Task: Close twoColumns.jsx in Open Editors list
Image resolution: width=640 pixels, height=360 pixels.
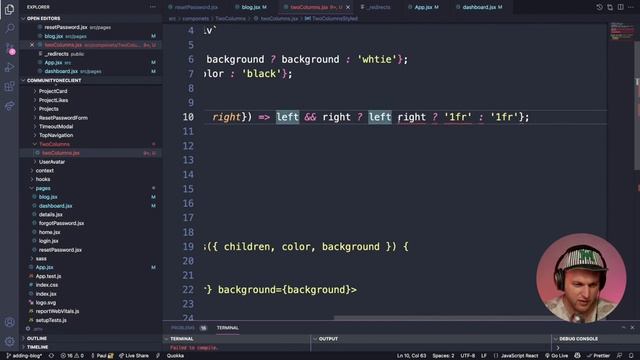Action: click(x=32, y=45)
